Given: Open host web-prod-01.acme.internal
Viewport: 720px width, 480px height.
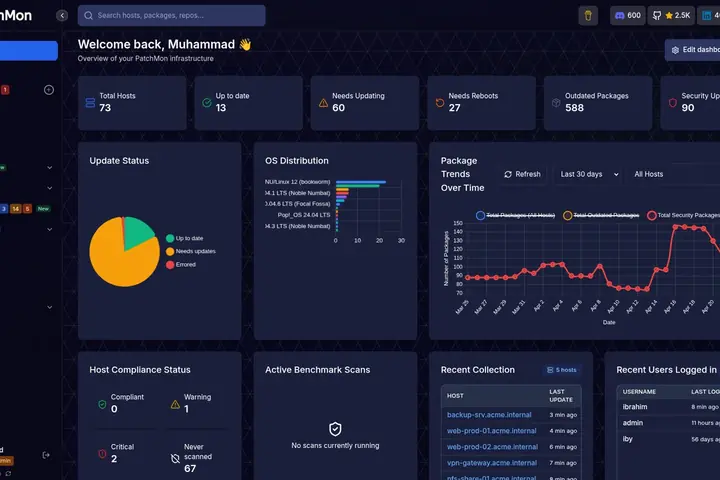Looking at the screenshot, I should pos(491,431).
